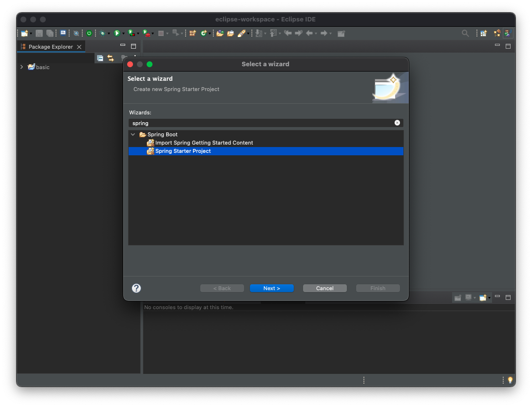Image resolution: width=532 pixels, height=407 pixels.
Task: Click the New Java Class icon
Action: [x=204, y=33]
